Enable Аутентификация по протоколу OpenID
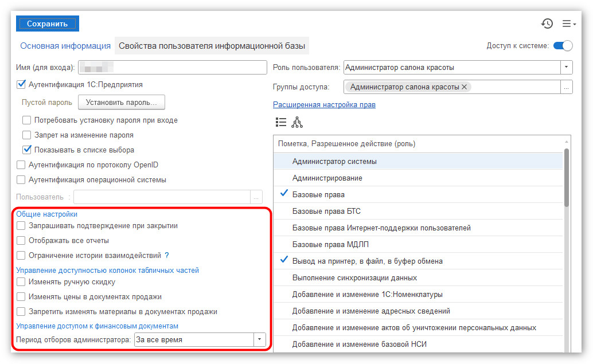This screenshot has width=593, height=364. (21, 165)
